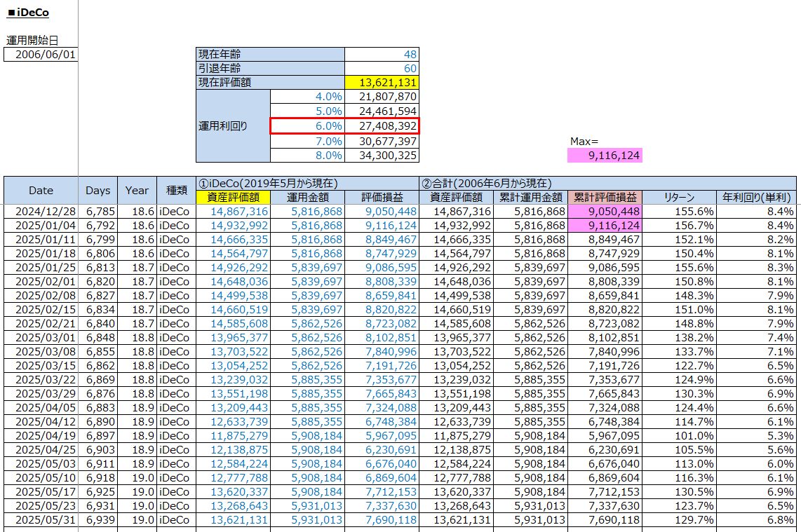
Task: Select the 運用利回り label cell
Action: 233,126
